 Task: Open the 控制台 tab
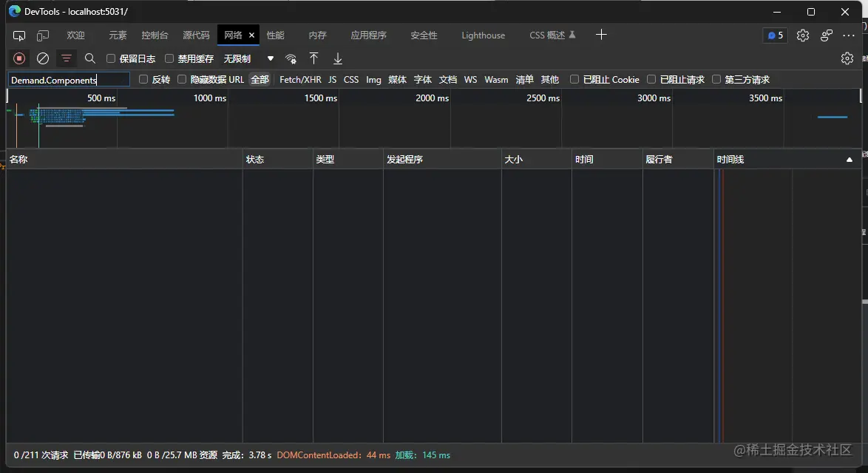click(x=155, y=35)
